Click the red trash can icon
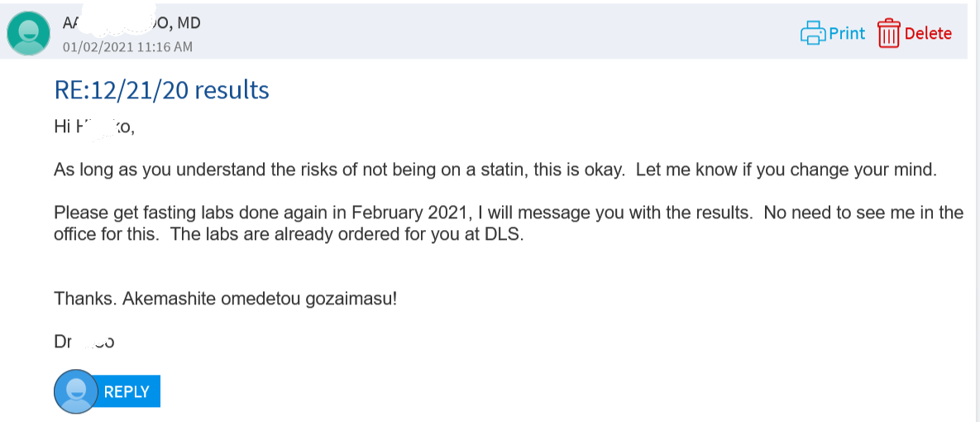 888,33
